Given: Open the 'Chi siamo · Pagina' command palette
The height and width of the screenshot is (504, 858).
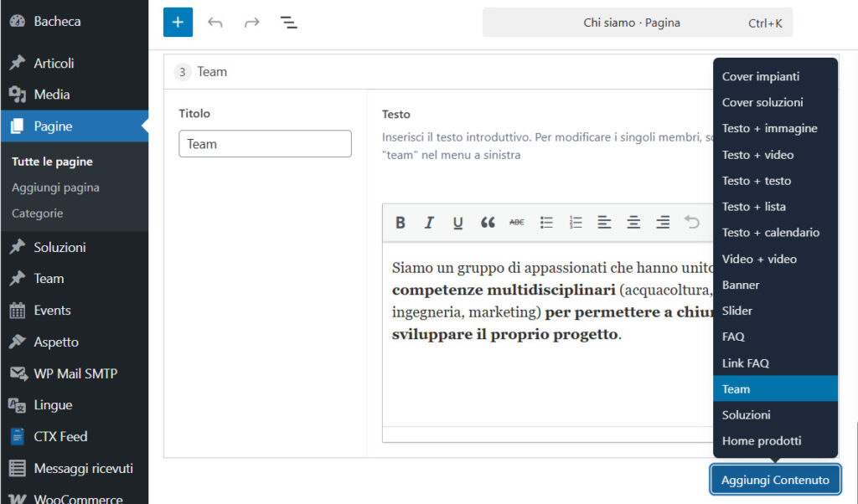Looking at the screenshot, I should (637, 23).
